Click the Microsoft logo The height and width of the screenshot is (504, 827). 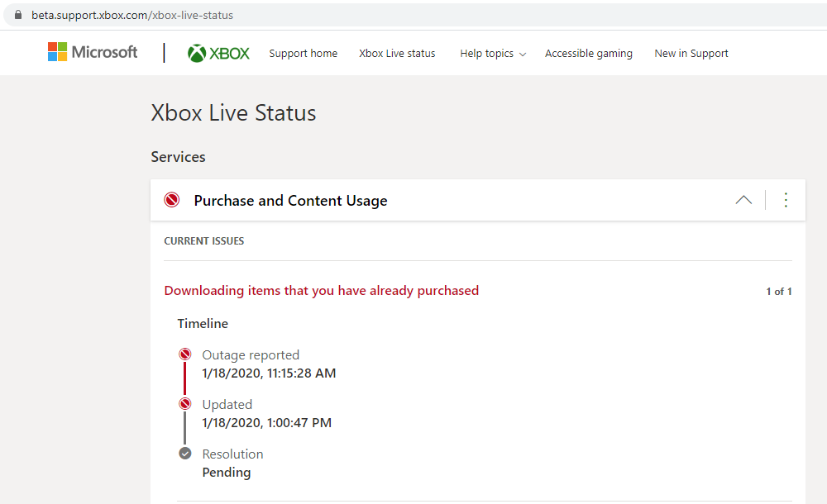click(92, 52)
